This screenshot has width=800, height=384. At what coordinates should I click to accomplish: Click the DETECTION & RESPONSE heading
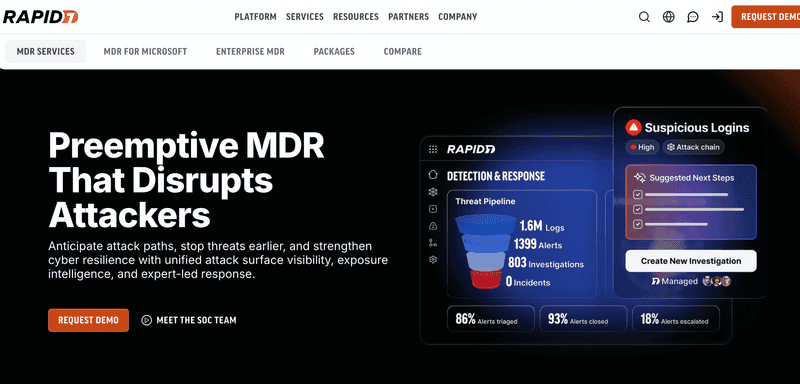coord(496,176)
